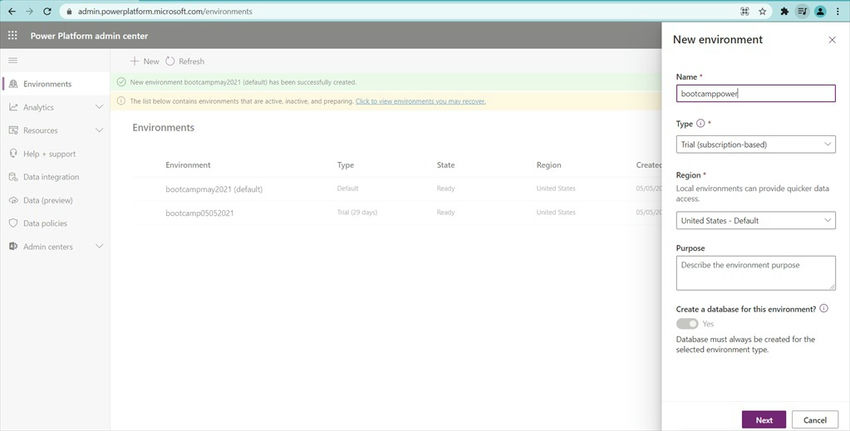Open the bootcamp05052021 environment
850x431 pixels.
(199, 213)
